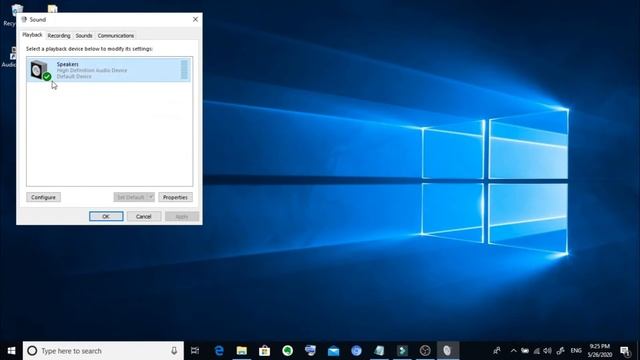Viewport: 640px width, 360px height.
Task: Open the dark green taskbar app
Action: [402, 351]
